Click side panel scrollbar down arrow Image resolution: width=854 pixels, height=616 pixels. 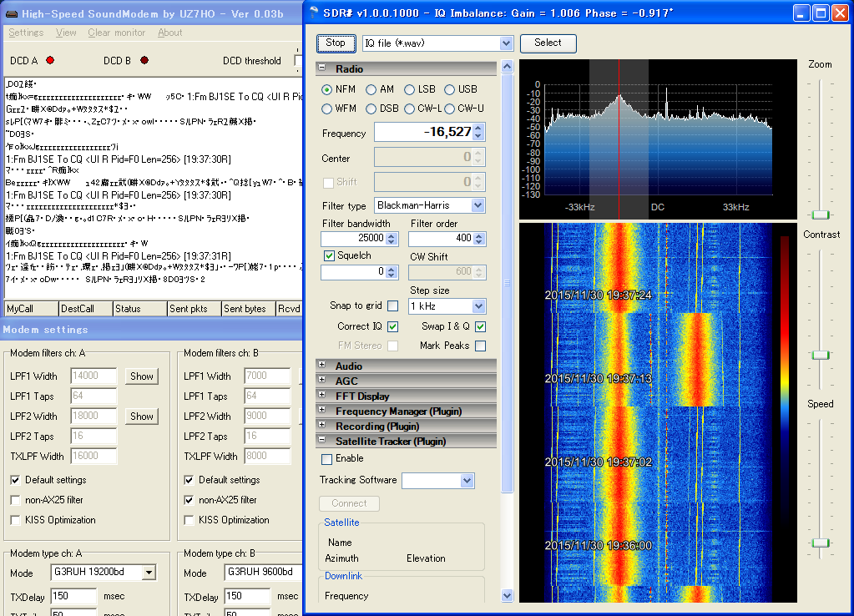(507, 595)
